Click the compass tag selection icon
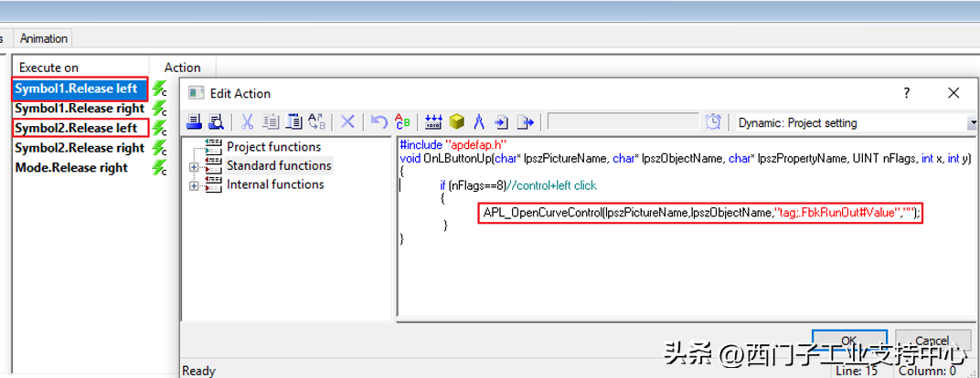Screen dimensions: 980x378 pyautogui.click(x=479, y=122)
